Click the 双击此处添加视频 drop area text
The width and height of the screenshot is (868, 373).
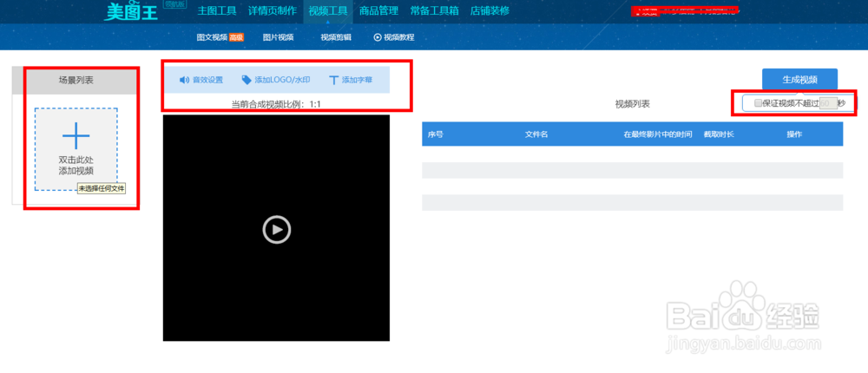(x=76, y=165)
